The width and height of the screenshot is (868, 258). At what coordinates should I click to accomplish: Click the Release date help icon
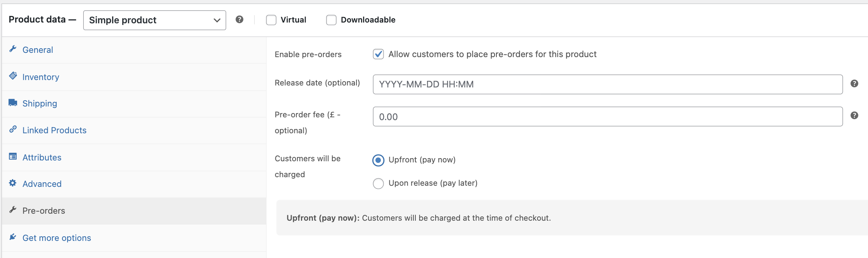click(854, 84)
